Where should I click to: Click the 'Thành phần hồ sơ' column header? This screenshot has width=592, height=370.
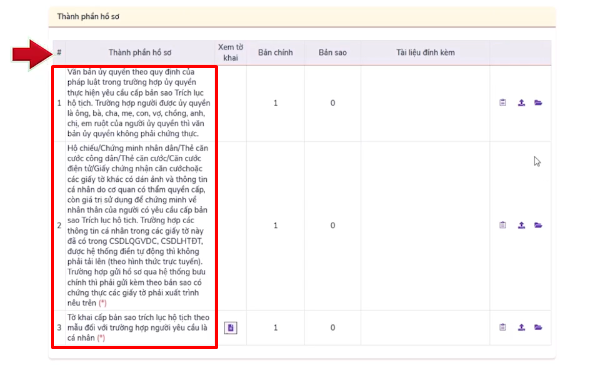click(x=140, y=52)
